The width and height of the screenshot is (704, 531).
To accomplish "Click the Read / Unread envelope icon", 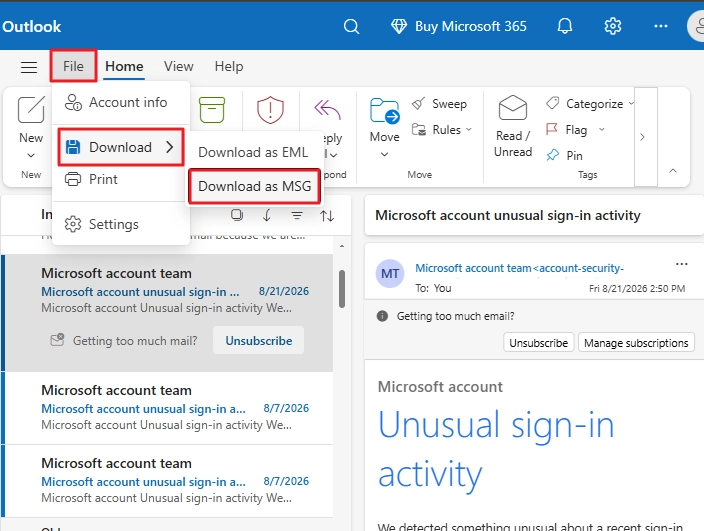I will (513, 107).
